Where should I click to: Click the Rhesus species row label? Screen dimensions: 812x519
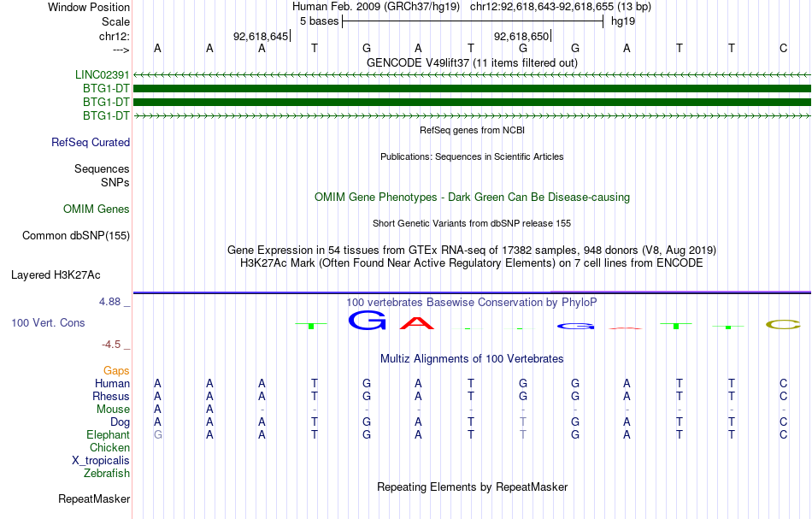(111, 396)
